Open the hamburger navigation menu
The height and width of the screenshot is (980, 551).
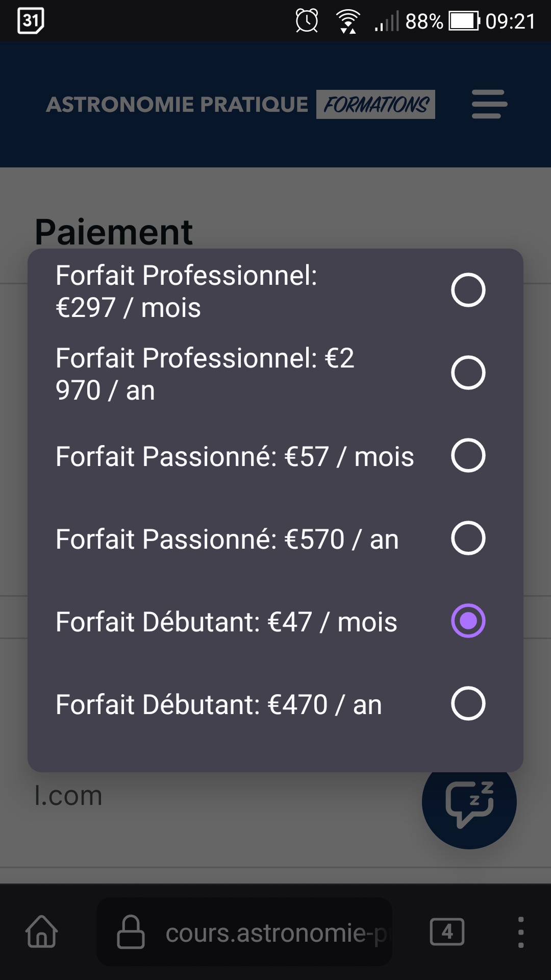[489, 104]
